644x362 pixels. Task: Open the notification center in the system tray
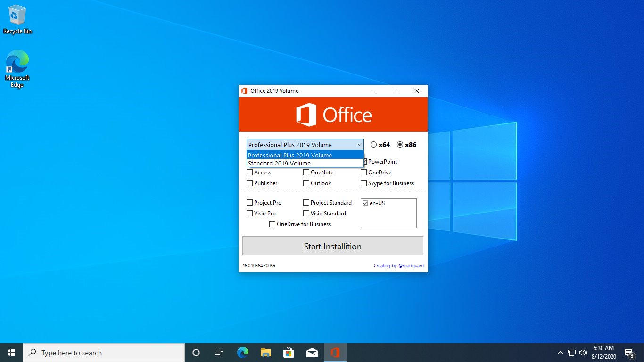[x=628, y=352]
